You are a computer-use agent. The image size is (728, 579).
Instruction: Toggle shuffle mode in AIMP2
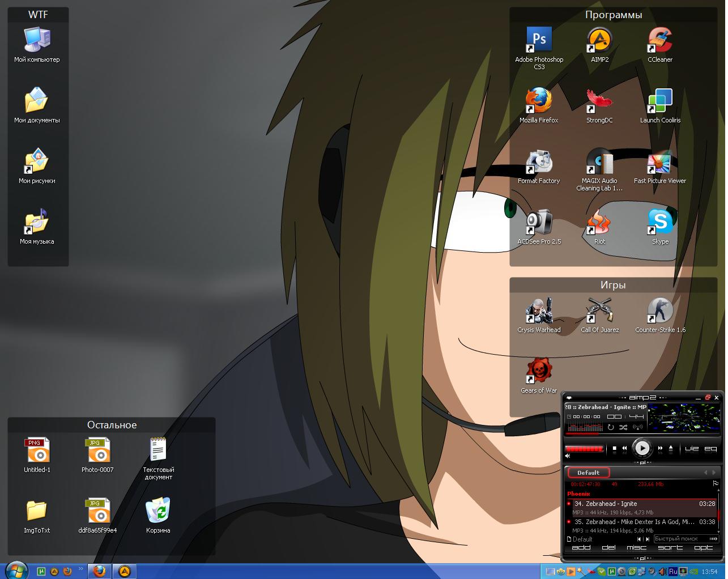point(623,428)
